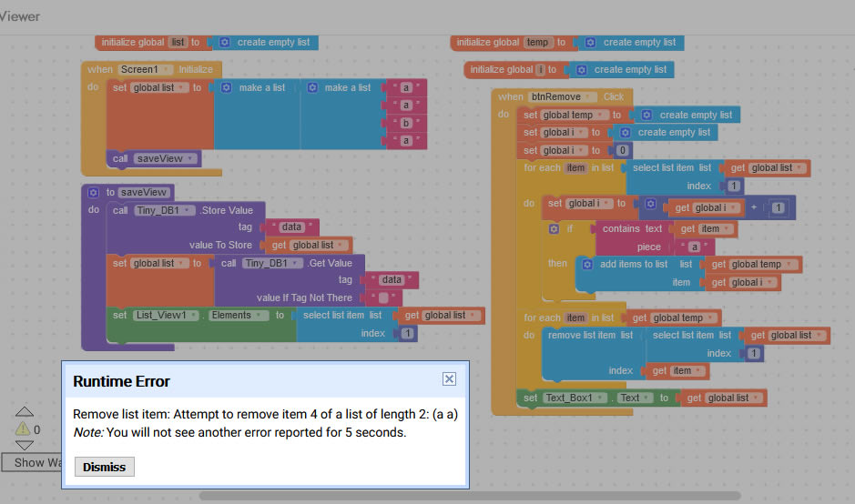Jump to next warning with down arrow
This screenshot has height=504, width=855.
[x=25, y=445]
